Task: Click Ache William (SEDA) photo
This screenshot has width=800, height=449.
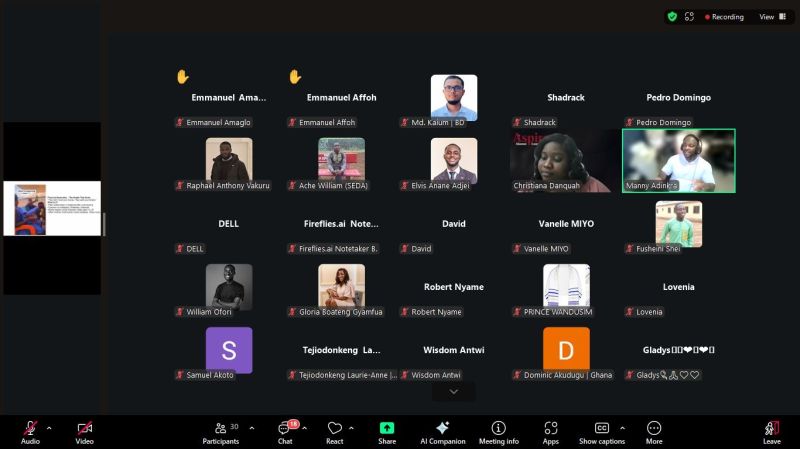Action: [x=341, y=159]
